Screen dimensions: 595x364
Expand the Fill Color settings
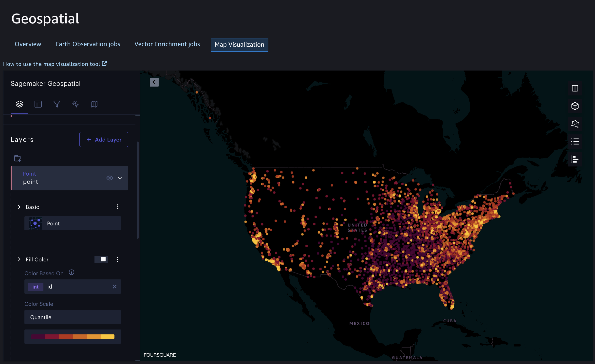coord(19,259)
